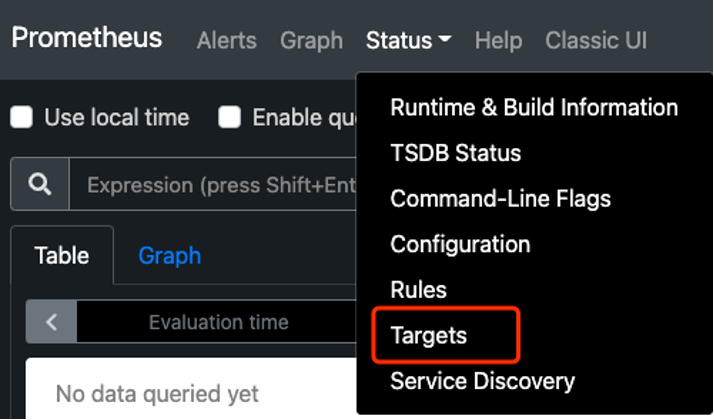Click the previous evaluation time chevron
This screenshot has width=714, height=420.
pyautogui.click(x=52, y=322)
